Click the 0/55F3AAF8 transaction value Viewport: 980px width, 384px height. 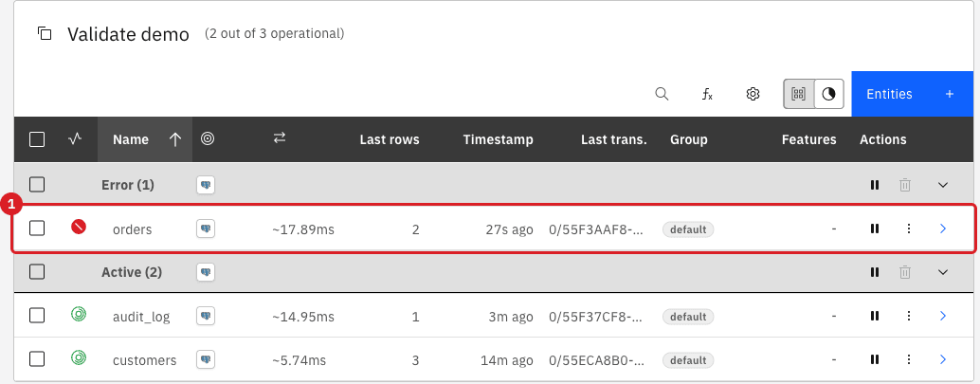pyautogui.click(x=595, y=229)
